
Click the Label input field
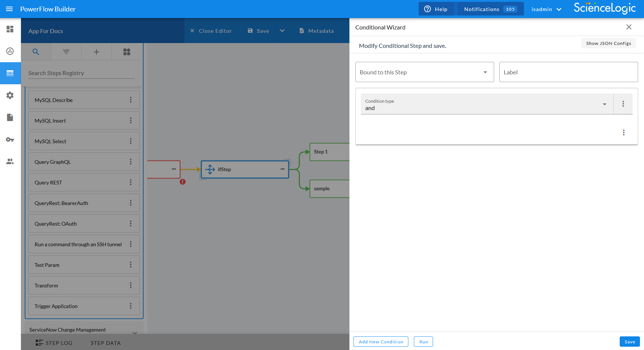568,72
